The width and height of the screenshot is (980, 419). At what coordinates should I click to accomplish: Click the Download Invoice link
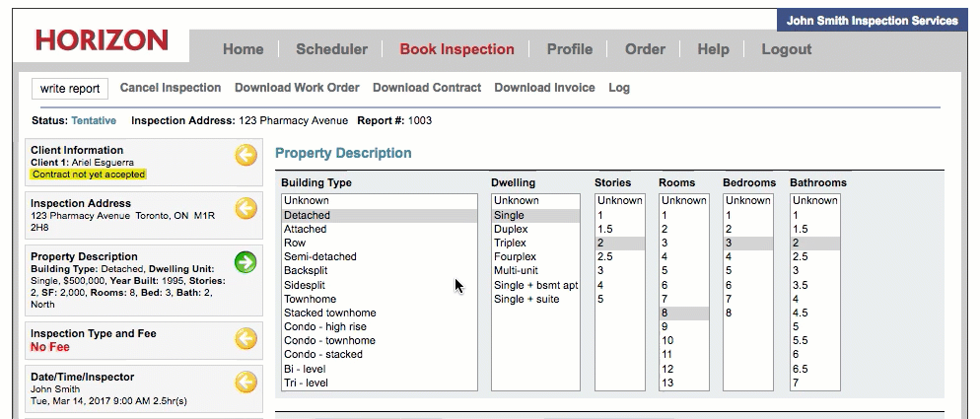coord(544,88)
